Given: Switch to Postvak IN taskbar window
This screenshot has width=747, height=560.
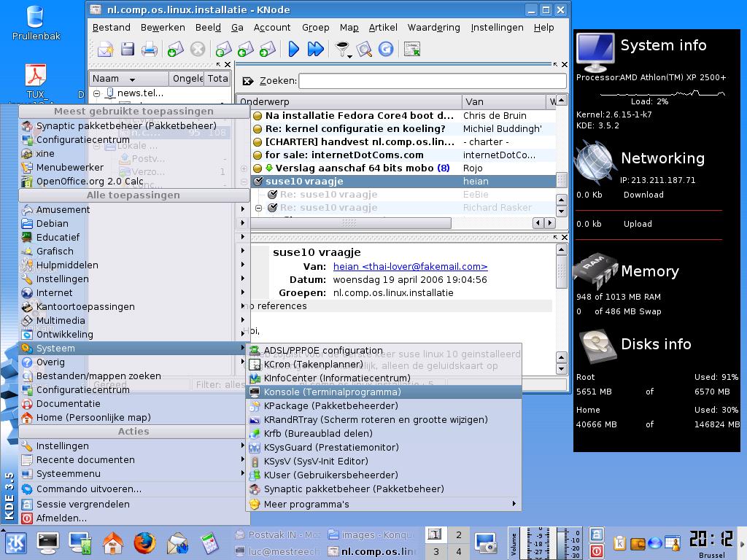Looking at the screenshot, I should pos(278,534).
